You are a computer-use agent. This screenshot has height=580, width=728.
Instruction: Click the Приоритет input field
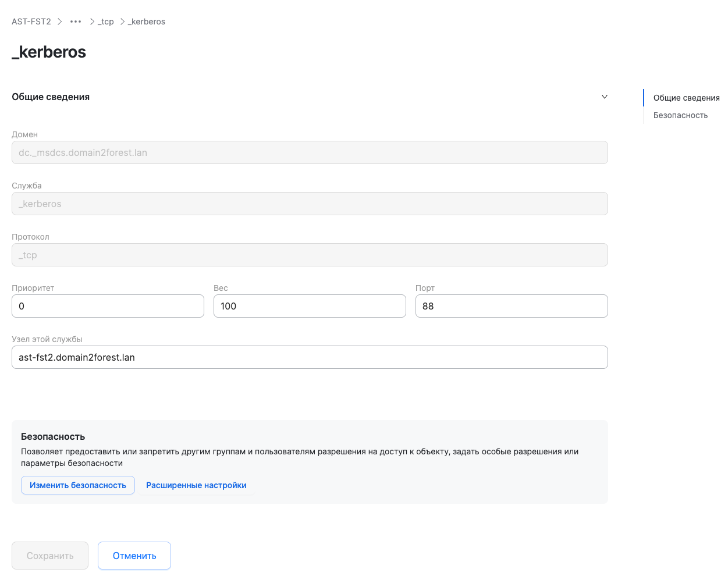pyautogui.click(x=108, y=305)
